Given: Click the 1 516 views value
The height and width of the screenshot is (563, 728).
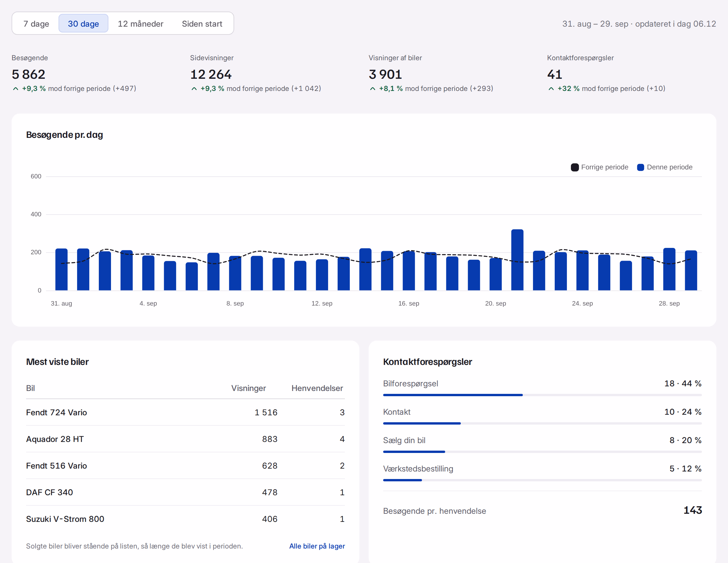Looking at the screenshot, I should (x=266, y=412).
